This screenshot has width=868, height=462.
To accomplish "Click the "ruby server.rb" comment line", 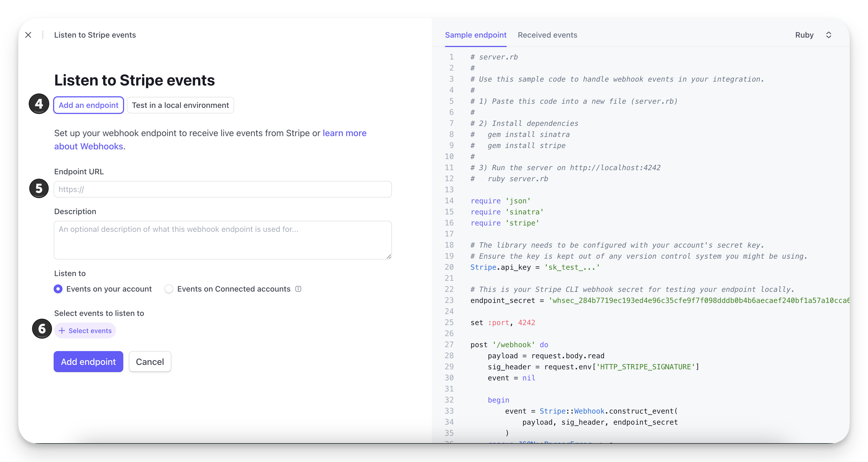I will pyautogui.click(x=509, y=179).
